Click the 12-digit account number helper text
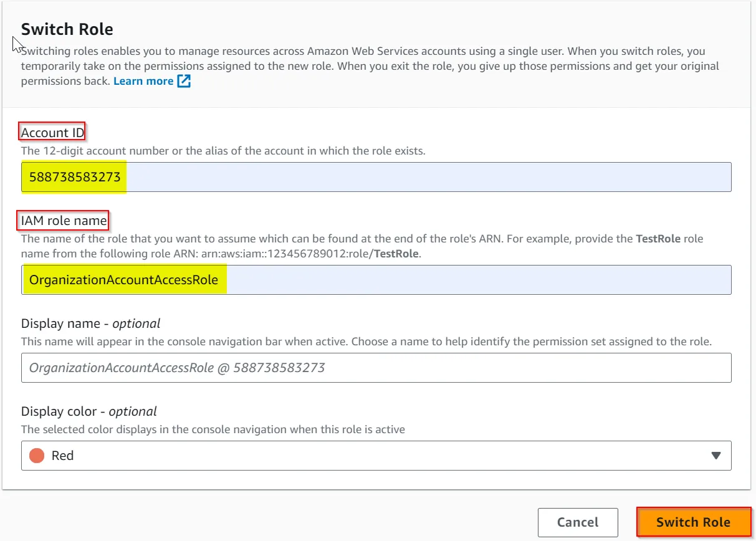This screenshot has height=541, width=756. (223, 151)
